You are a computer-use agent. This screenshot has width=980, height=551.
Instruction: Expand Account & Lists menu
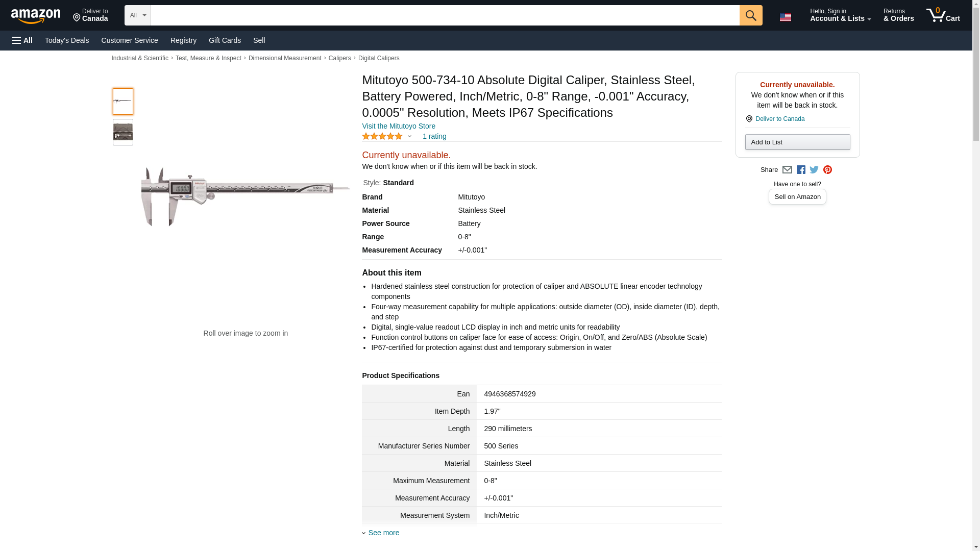point(840,15)
